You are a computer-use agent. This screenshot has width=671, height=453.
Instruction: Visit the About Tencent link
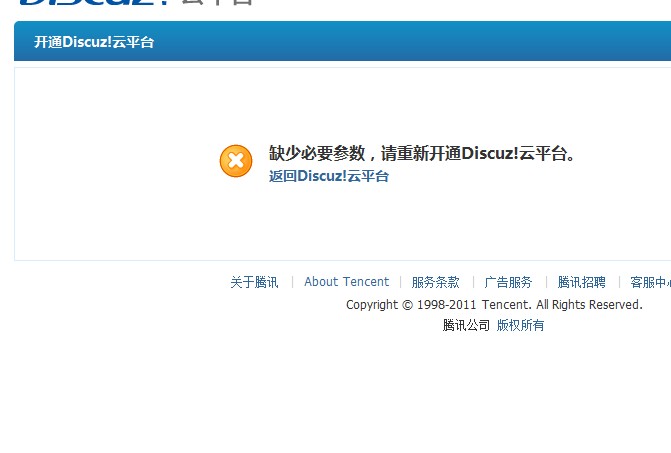347,281
